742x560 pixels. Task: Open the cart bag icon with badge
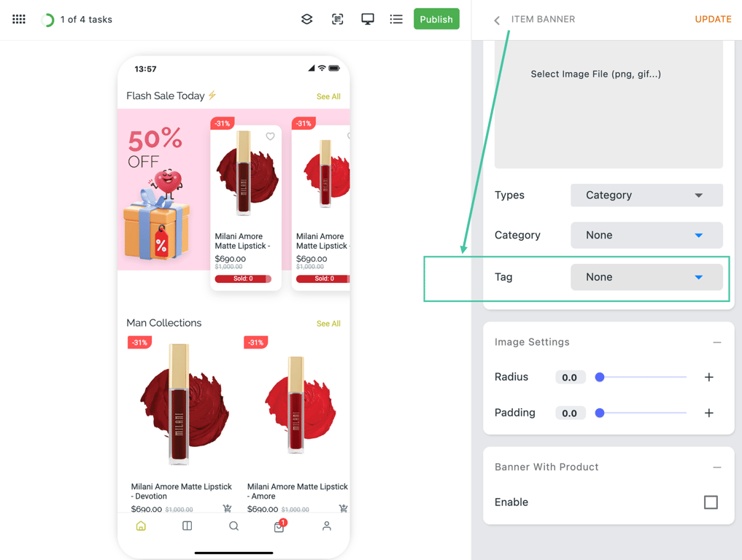tap(279, 526)
